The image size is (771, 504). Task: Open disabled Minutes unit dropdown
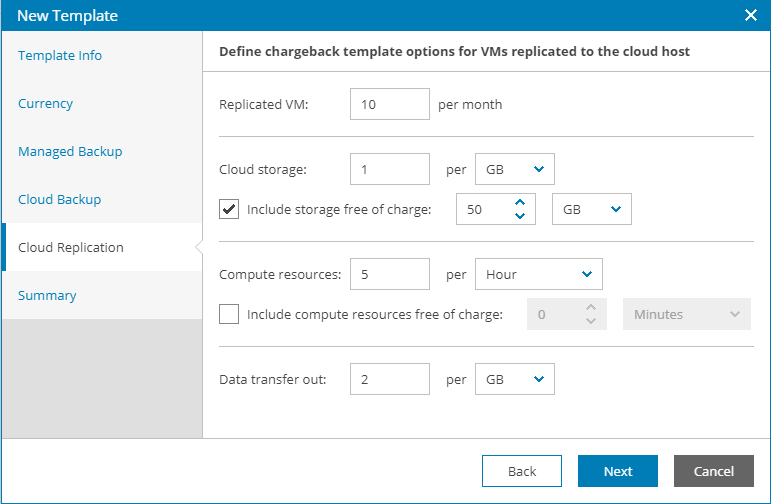[686, 314]
